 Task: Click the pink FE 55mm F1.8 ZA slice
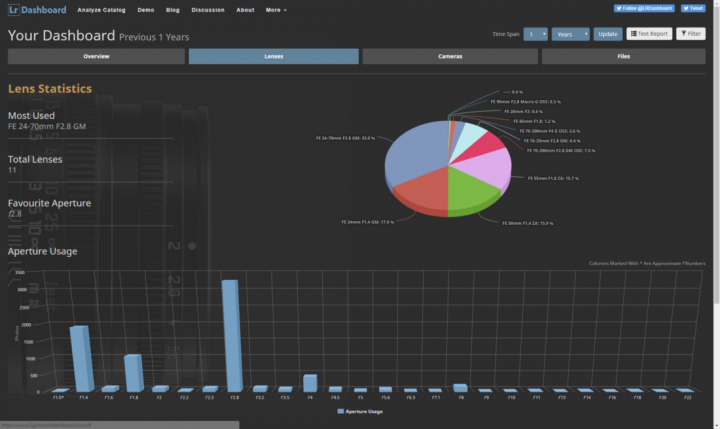click(x=487, y=168)
